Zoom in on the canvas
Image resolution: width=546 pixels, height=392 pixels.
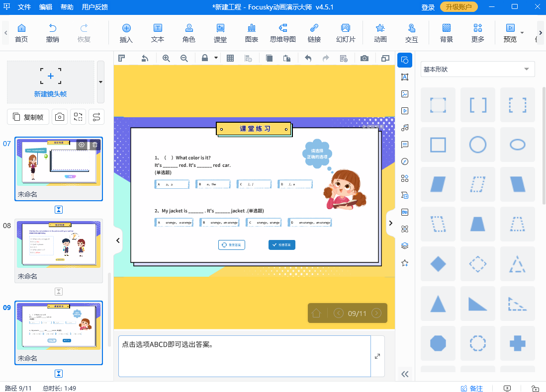pyautogui.click(x=166, y=59)
